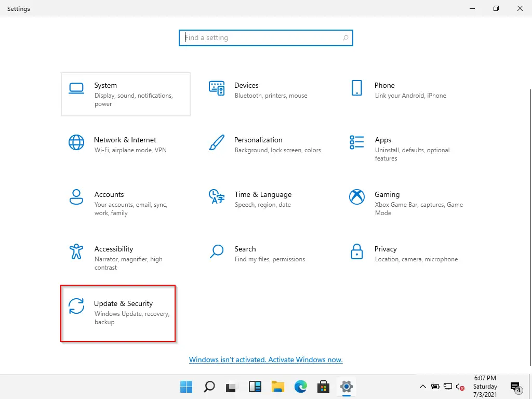Open the network tray icon
Screen dimensions: 532x399
pos(448,387)
